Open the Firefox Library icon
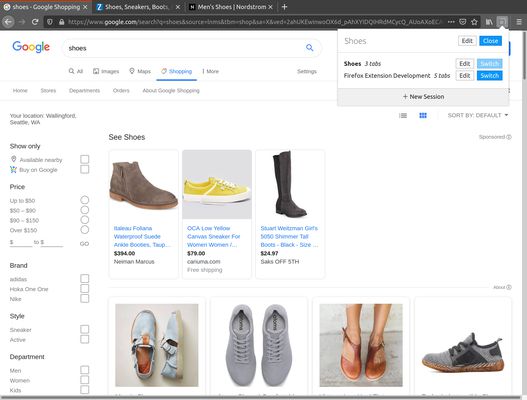This screenshot has height=400, width=527. (x=489, y=22)
